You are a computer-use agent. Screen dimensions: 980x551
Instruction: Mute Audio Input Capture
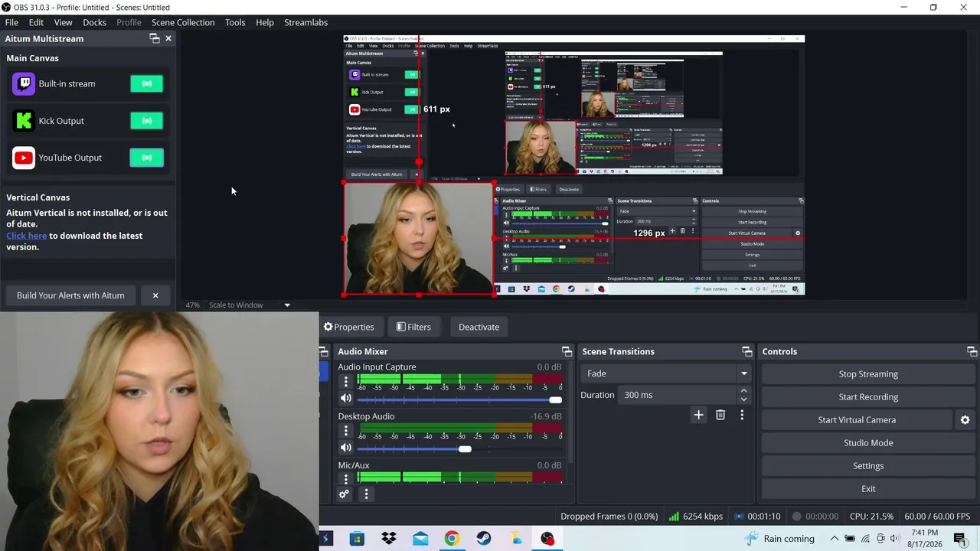[346, 399]
